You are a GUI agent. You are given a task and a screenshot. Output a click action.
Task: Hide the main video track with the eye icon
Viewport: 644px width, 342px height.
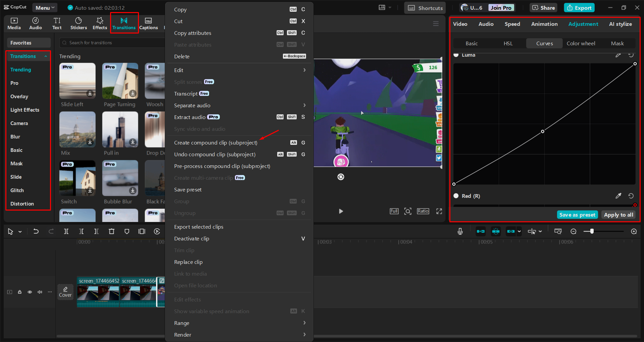(30, 292)
